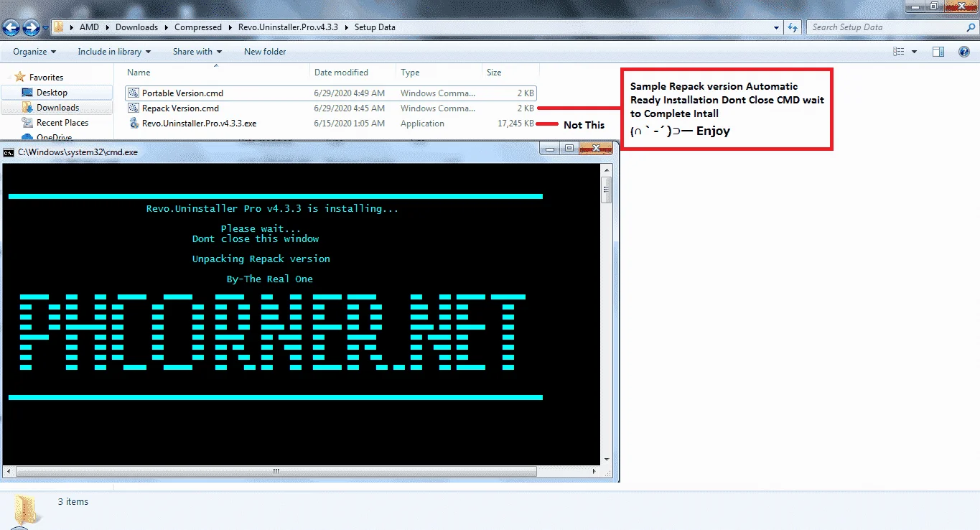
Task: Open the Share with dropdown
Action: (x=197, y=52)
